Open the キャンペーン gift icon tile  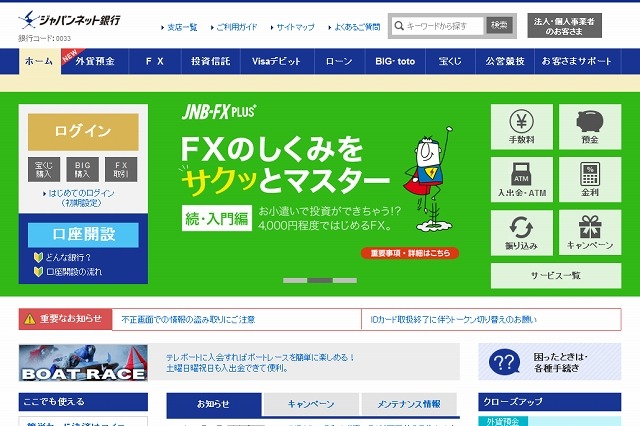coord(590,233)
